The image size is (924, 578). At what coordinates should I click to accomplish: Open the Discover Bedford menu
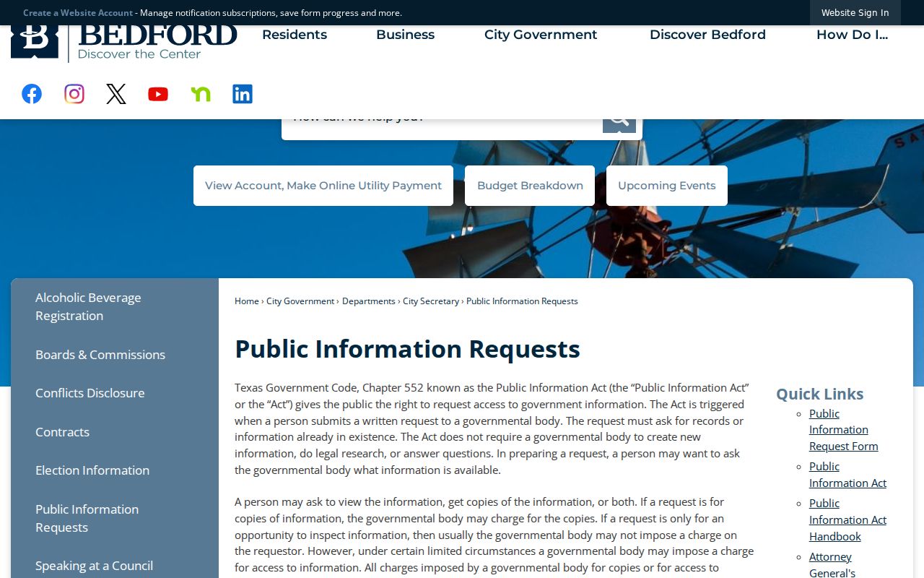[707, 35]
